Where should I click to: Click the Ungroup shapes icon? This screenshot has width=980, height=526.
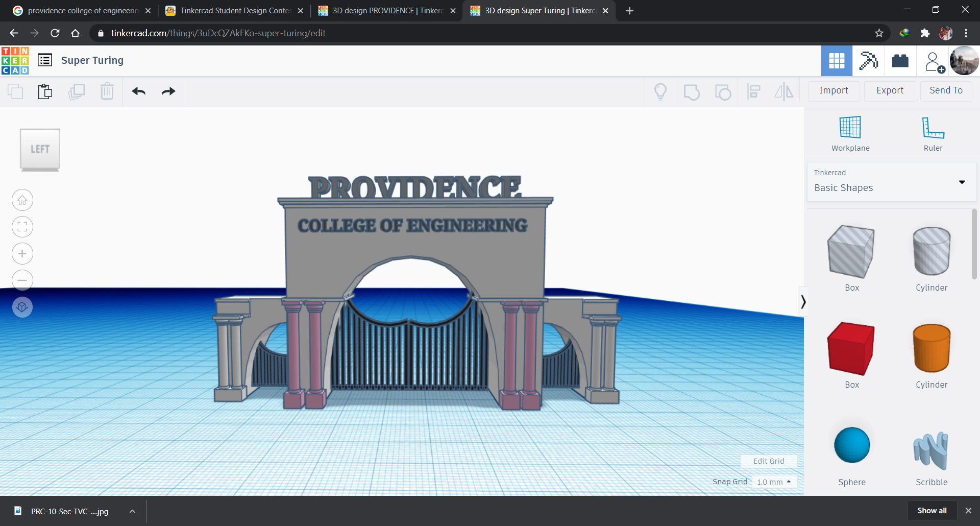tap(723, 92)
